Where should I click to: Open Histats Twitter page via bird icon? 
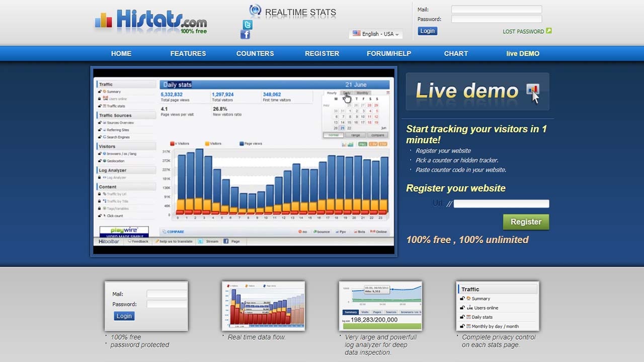click(x=247, y=24)
